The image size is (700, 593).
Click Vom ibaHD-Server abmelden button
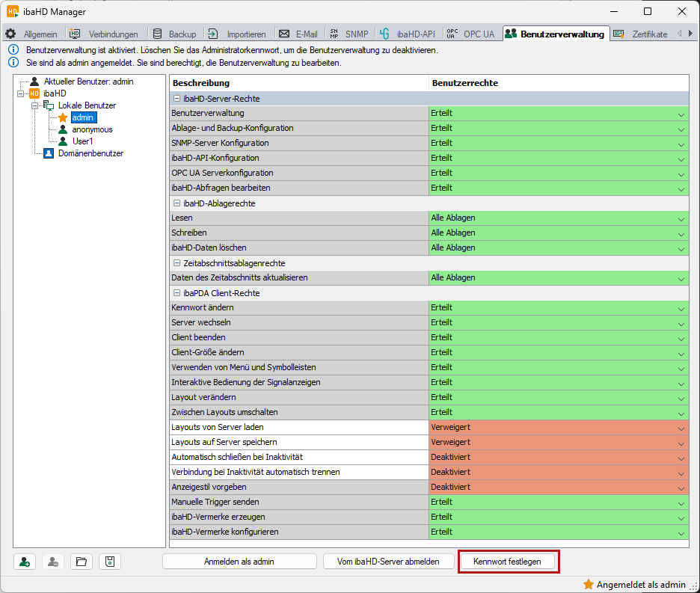point(387,562)
